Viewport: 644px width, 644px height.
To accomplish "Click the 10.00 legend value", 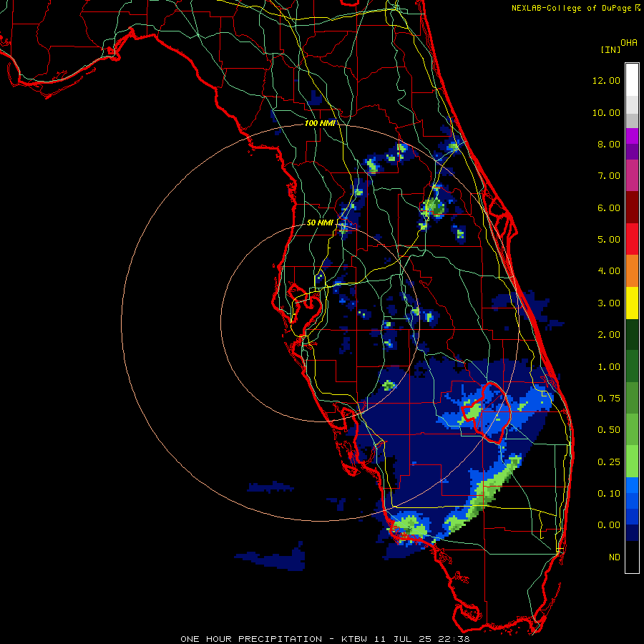I will (x=606, y=112).
